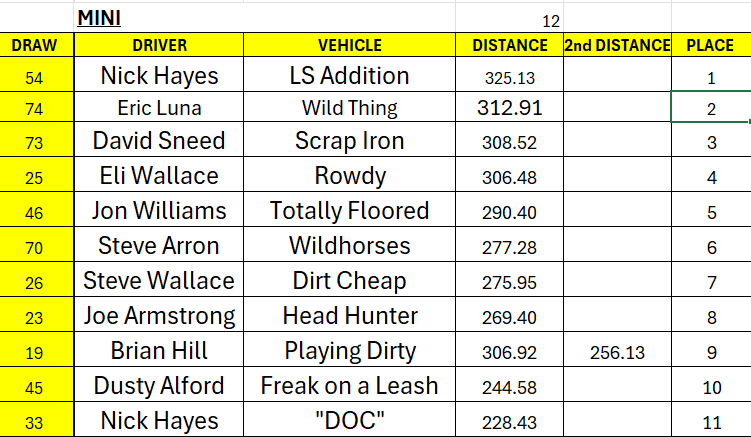This screenshot has height=437, width=751.
Task: Click the "DOC" vehicle cell
Action: (x=349, y=421)
